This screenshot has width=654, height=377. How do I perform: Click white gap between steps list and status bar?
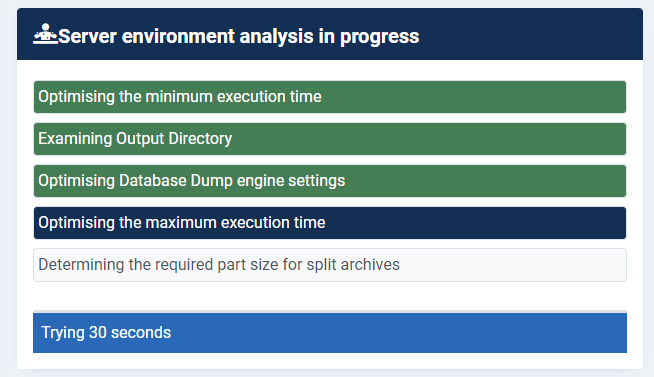coord(330,296)
